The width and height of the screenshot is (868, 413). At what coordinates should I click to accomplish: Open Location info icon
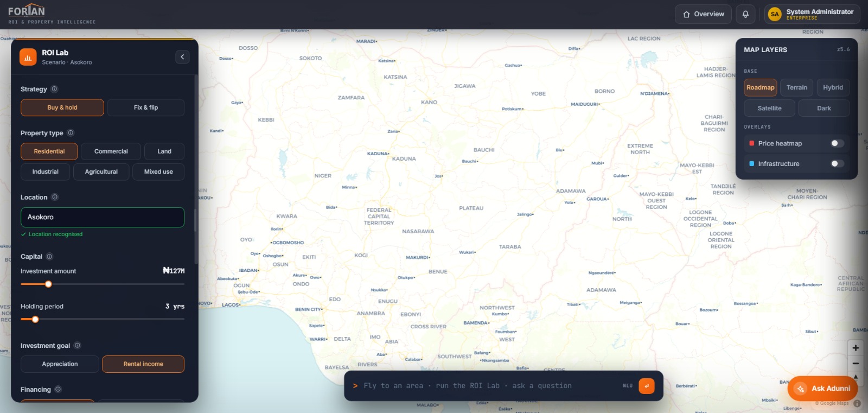point(55,197)
